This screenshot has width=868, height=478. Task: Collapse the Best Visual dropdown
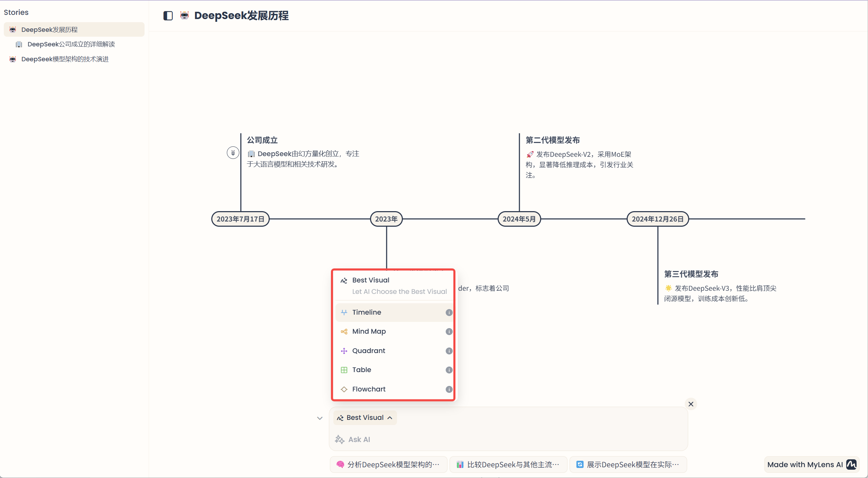(x=365, y=418)
